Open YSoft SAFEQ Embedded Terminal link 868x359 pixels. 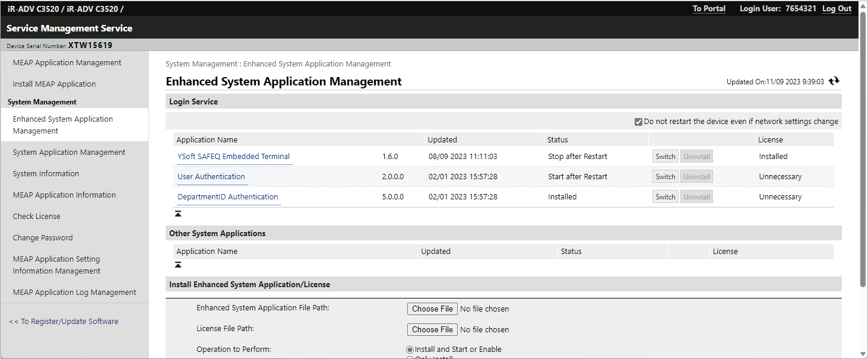[233, 157]
